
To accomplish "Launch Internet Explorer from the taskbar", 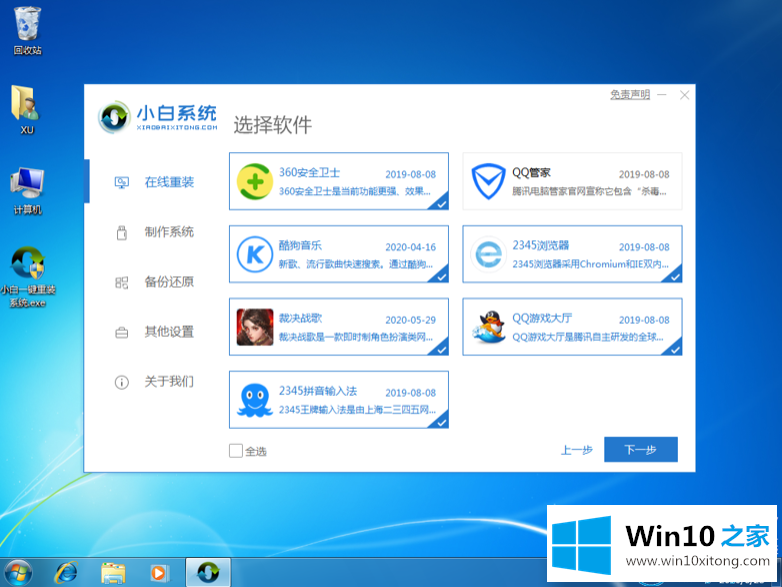I will (x=66, y=573).
